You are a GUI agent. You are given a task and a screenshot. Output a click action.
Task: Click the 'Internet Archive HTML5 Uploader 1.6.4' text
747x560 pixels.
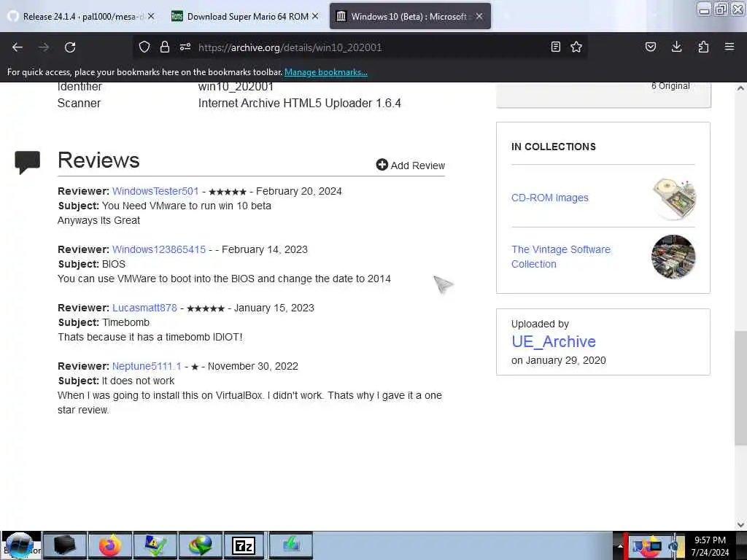300,104
